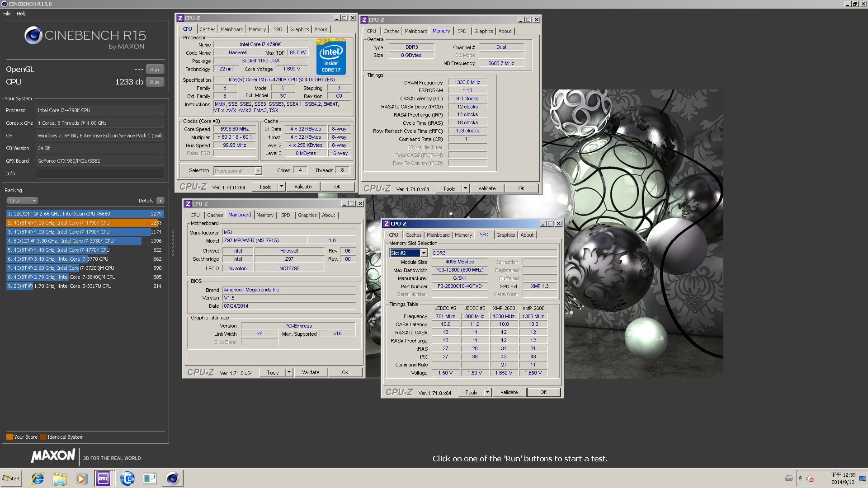Screen dimensions: 868x488
Task: Click Tools button in Mainboard window
Action: click(x=273, y=372)
